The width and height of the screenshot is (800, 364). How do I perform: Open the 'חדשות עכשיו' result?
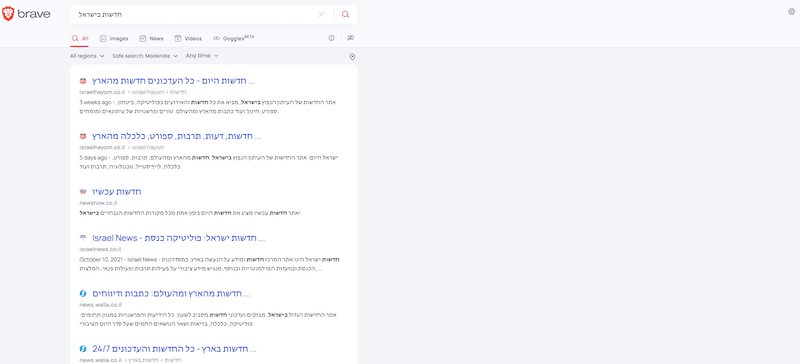pos(117,192)
